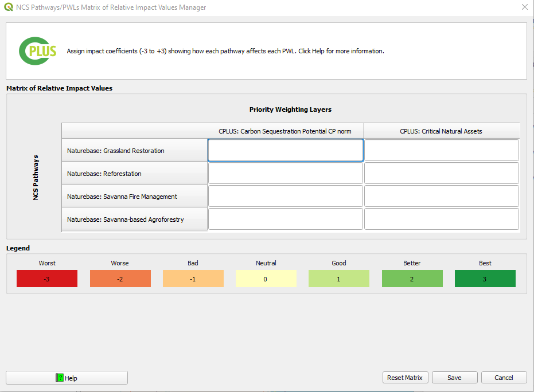Select Grassland Restoration cell under Carbon Sequestration

pos(285,151)
